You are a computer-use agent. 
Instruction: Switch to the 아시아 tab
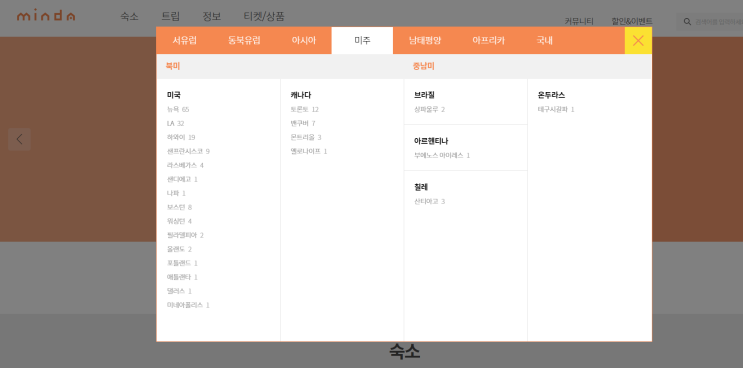pos(303,41)
